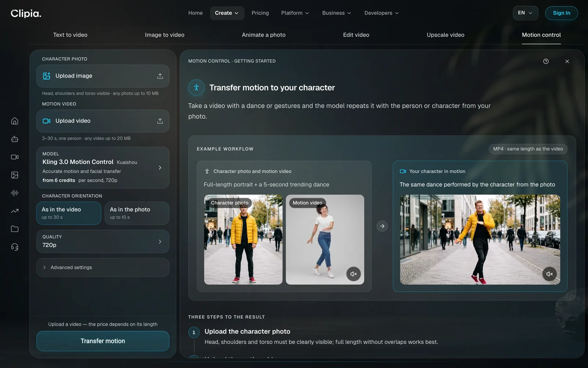Screen dimensions: 588x368
Task: Select 'As in the video' orientation
Action: (x=69, y=213)
